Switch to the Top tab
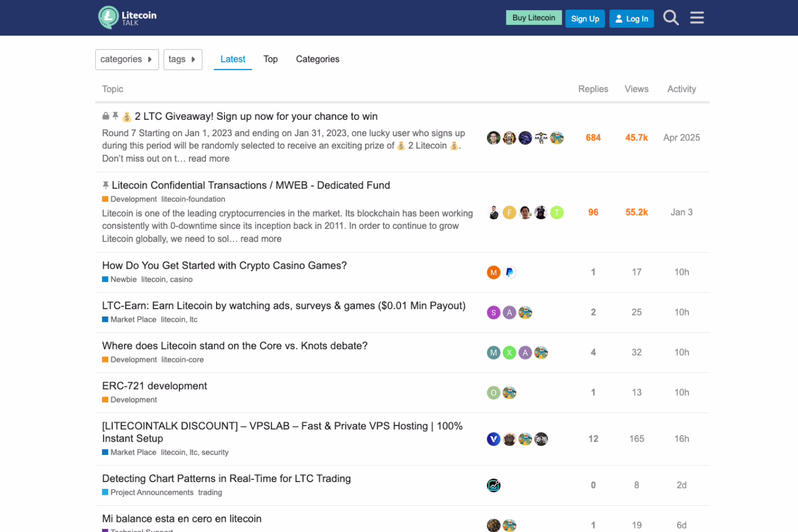798x532 pixels. [x=270, y=59]
